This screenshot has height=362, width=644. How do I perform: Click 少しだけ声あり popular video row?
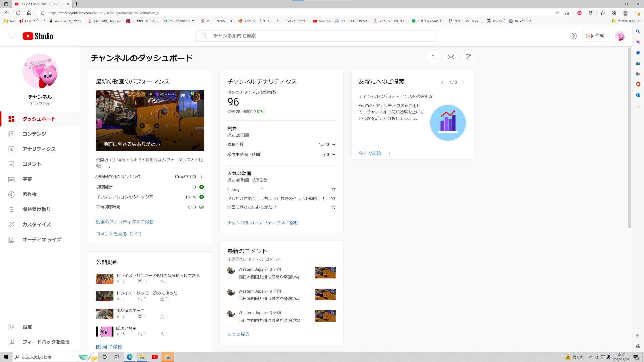pos(281,198)
